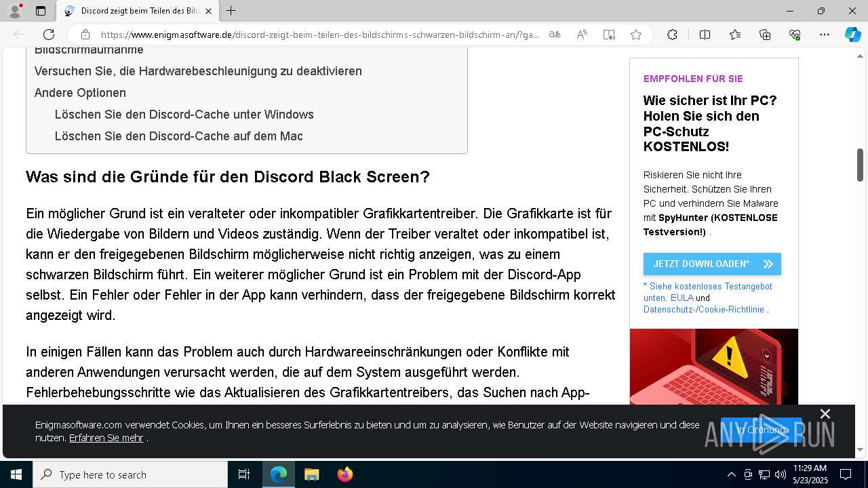The image size is (868, 488).
Task: Click 'Erfahren Sie mehr' in cookie banner
Action: click(x=106, y=438)
